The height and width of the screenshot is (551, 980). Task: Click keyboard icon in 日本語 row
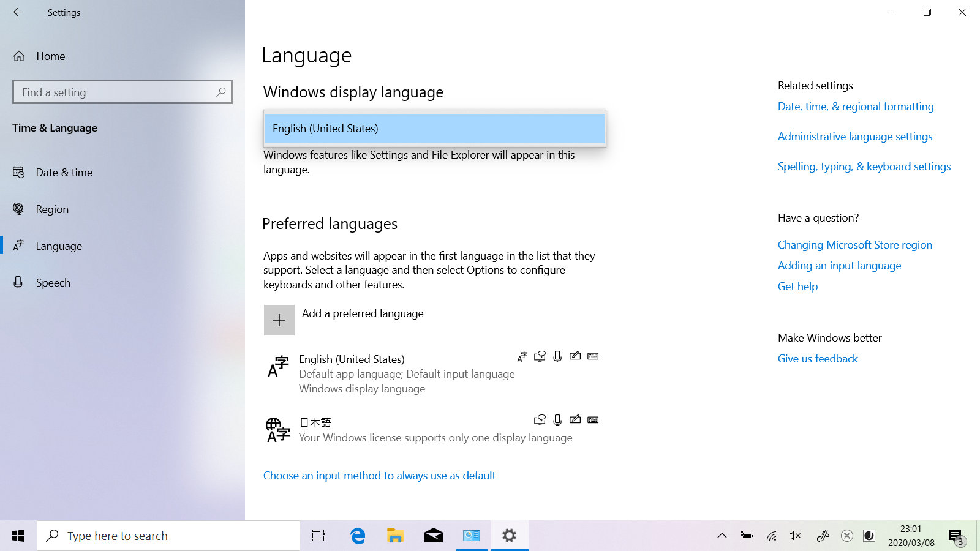tap(593, 420)
